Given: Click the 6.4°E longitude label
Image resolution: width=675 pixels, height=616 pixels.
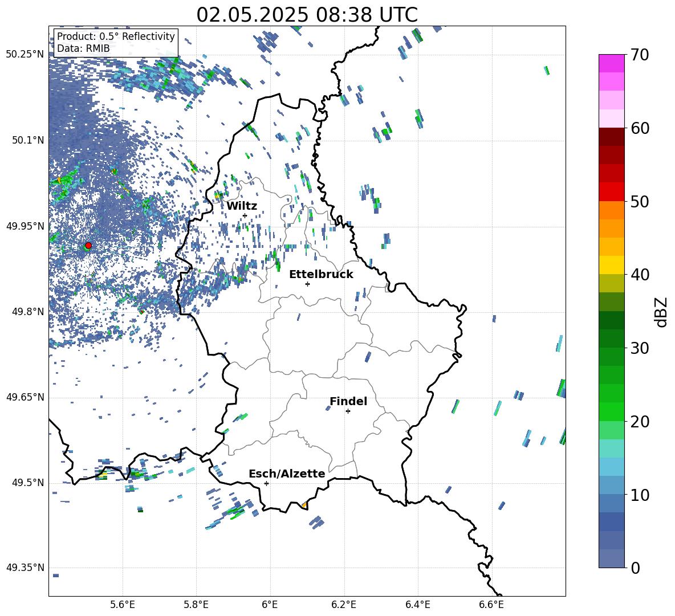Looking at the screenshot, I should pyautogui.click(x=417, y=605).
